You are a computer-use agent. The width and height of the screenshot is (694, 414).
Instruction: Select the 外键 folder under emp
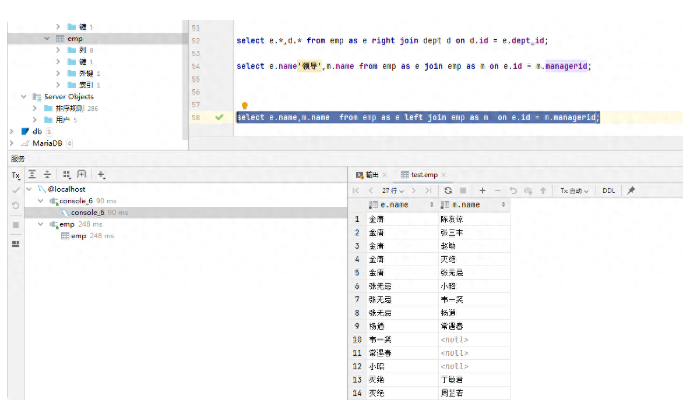86,74
